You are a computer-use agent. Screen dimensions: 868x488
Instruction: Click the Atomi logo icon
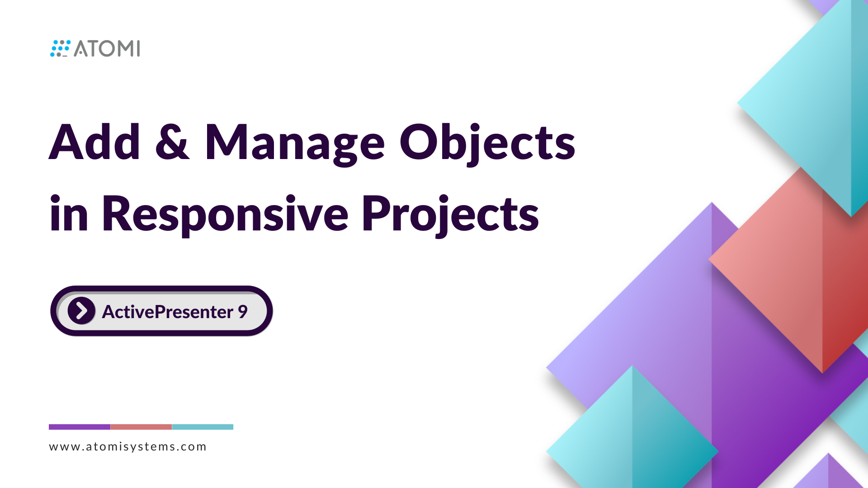tap(60, 47)
